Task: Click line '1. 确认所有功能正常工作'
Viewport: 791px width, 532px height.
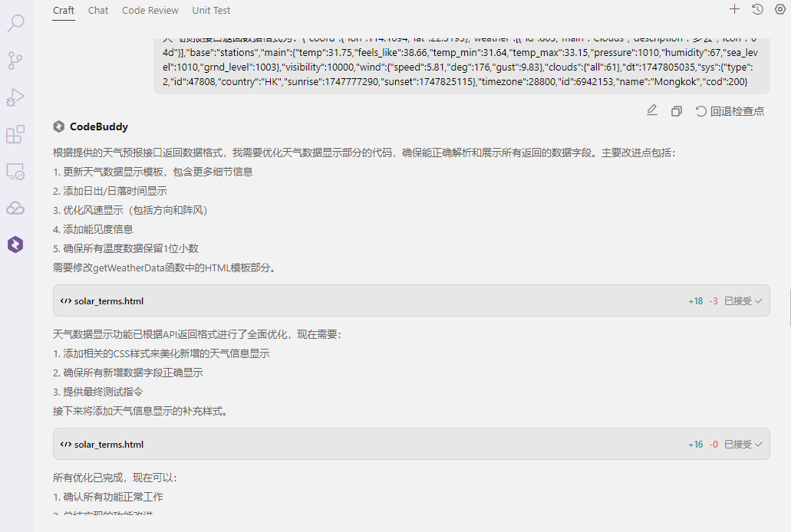Action: (x=108, y=497)
